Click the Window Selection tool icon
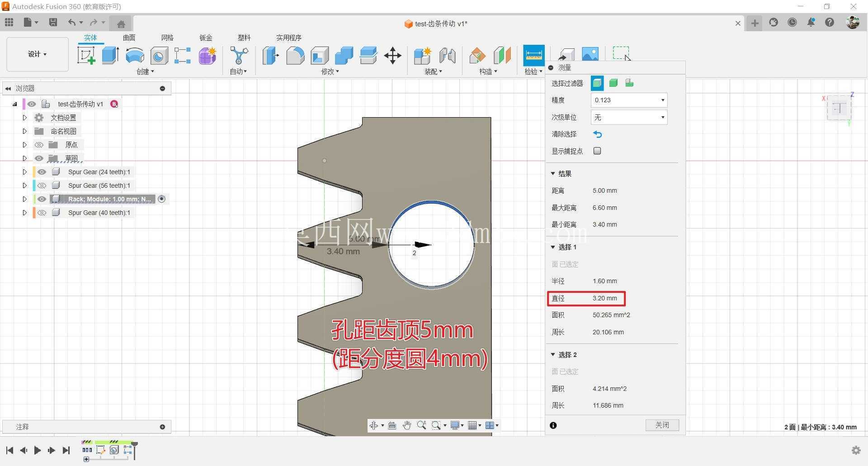 pyautogui.click(x=621, y=53)
